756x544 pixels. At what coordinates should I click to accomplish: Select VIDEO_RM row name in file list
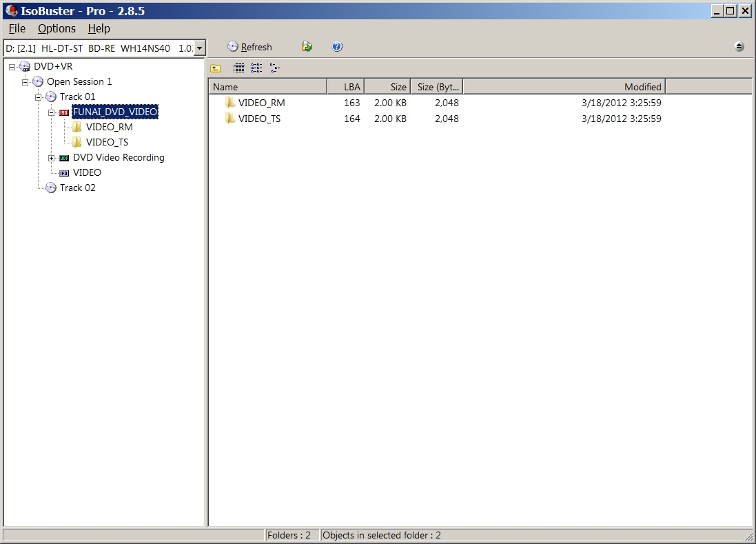click(x=262, y=103)
